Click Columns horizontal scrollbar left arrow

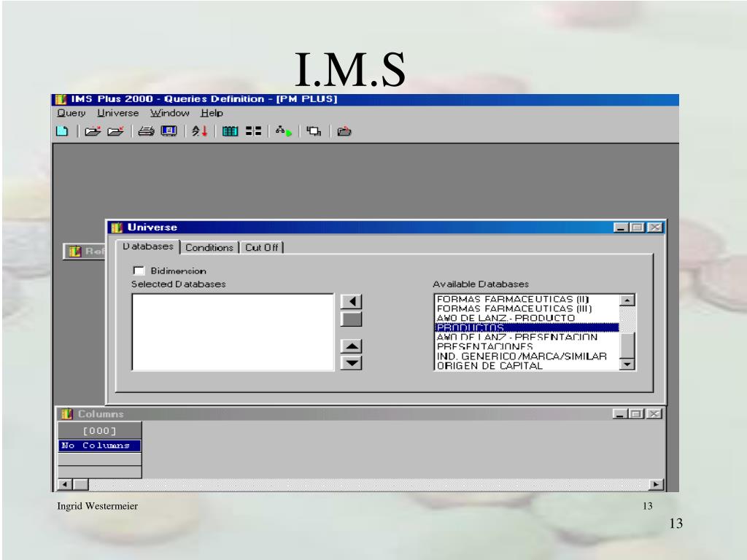point(64,485)
